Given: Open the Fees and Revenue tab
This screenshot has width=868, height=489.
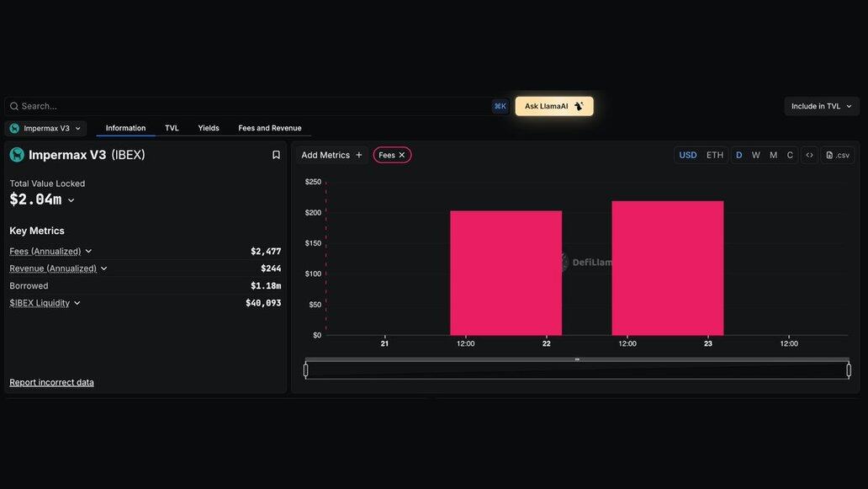Looking at the screenshot, I should 270,129.
